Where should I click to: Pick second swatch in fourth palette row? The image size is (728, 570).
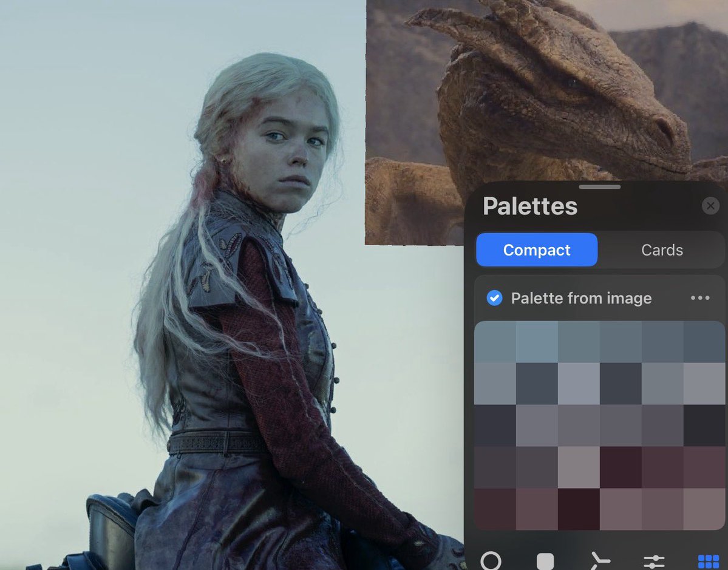coord(537,467)
